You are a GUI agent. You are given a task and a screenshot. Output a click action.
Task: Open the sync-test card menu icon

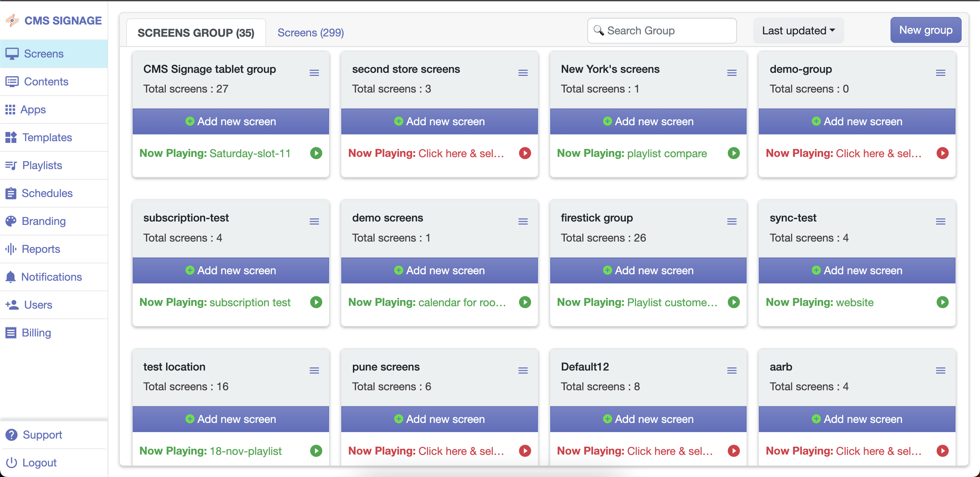coord(940,221)
